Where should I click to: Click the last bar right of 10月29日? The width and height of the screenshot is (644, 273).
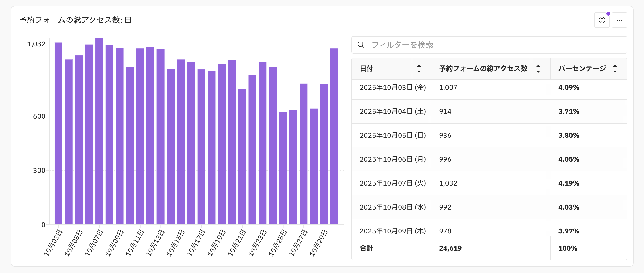pyautogui.click(x=334, y=136)
